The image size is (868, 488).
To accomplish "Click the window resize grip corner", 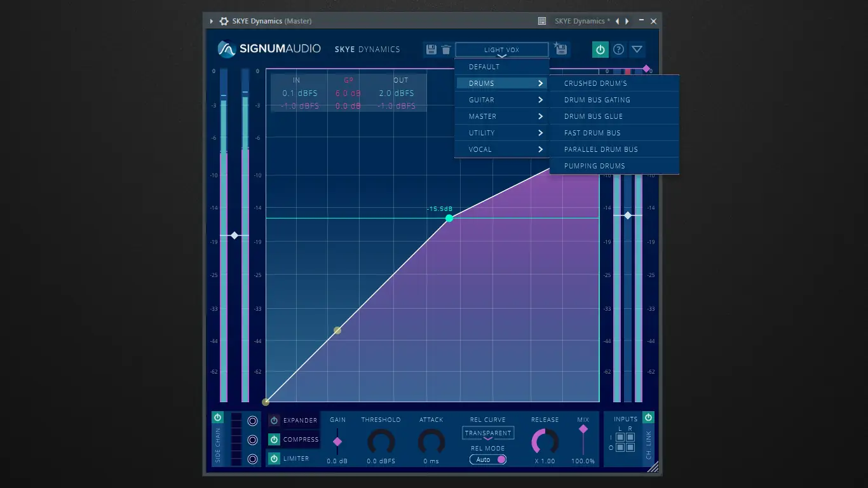I will pyautogui.click(x=653, y=467).
